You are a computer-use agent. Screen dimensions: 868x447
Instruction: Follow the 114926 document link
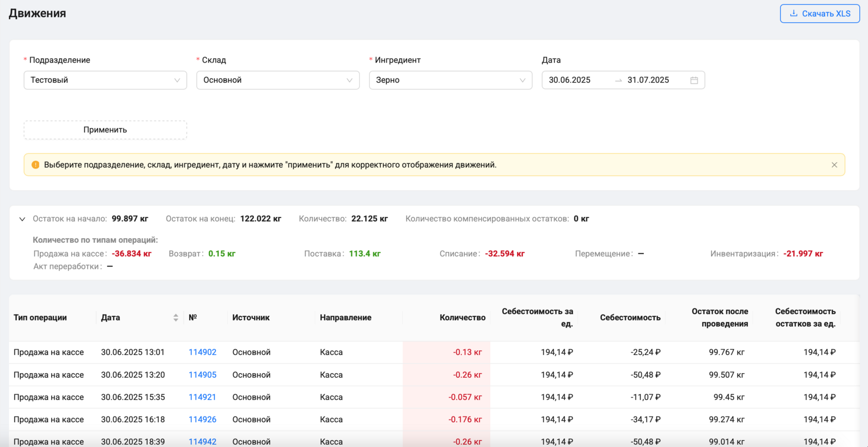click(x=202, y=420)
